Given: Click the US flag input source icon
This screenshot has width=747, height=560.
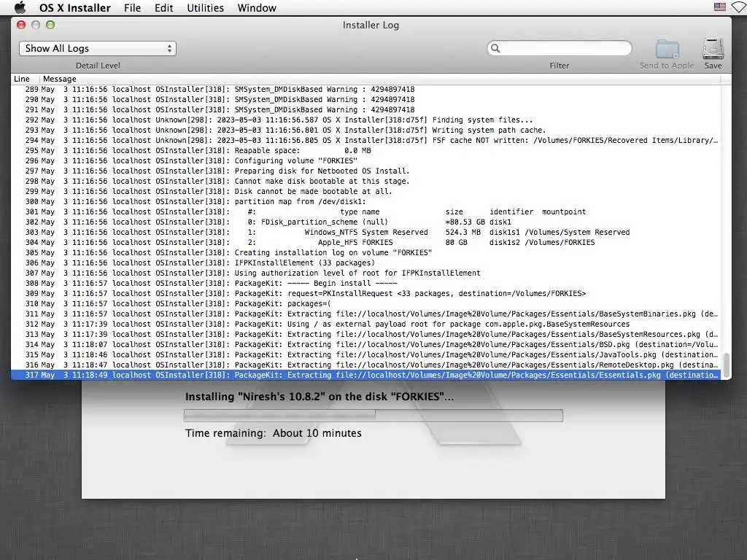Looking at the screenshot, I should pos(720,7).
